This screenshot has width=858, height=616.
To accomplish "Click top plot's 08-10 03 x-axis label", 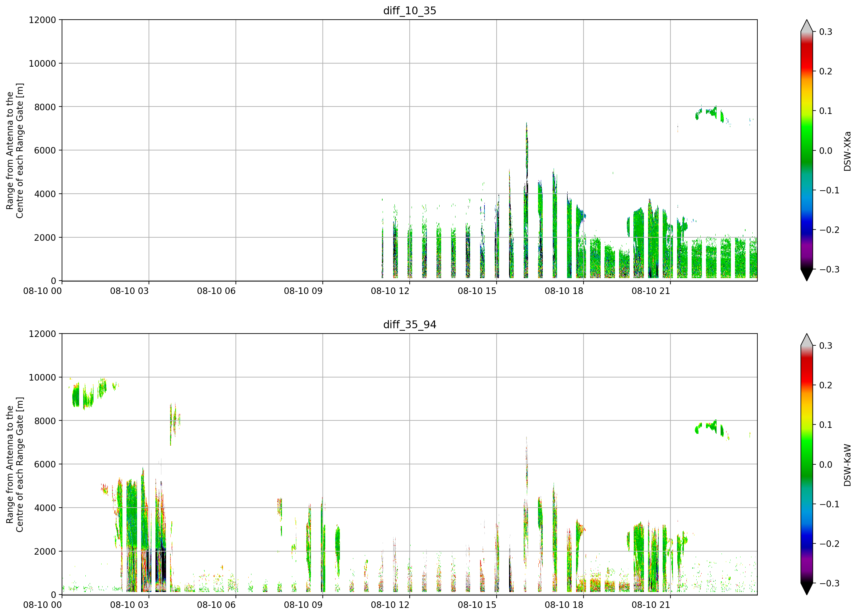I will pos(129,291).
